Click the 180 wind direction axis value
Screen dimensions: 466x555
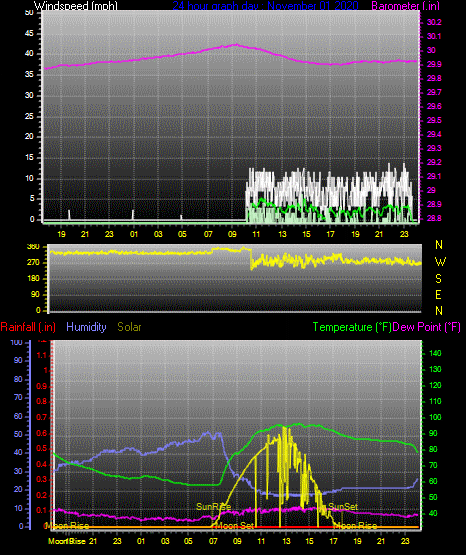[x=33, y=279]
